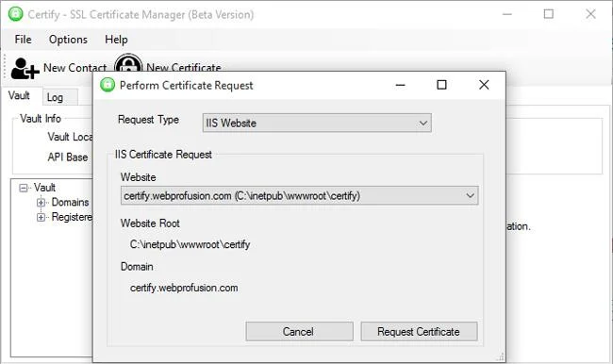Open the Website dropdown showing certify.webprofusion.com
This screenshot has width=613, height=364.
[x=300, y=195]
